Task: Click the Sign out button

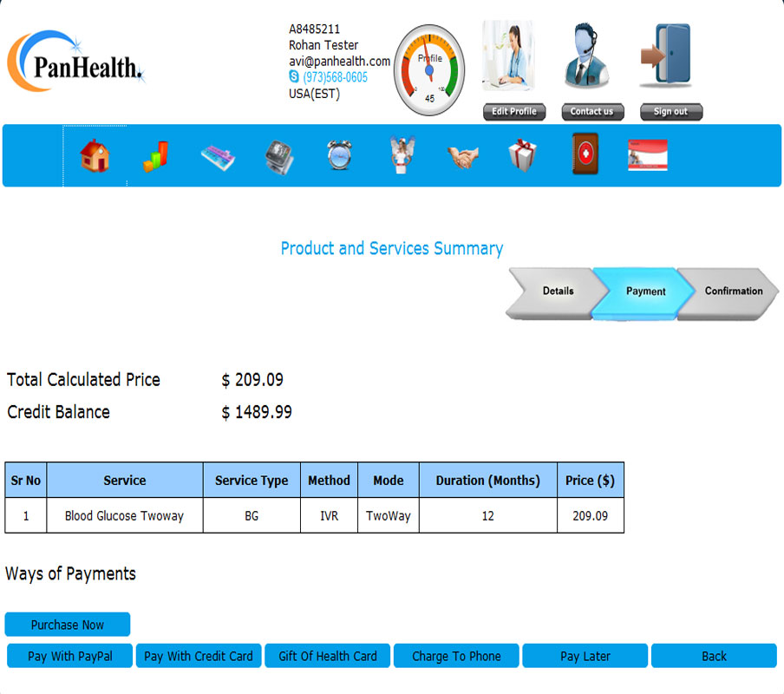Action: [670, 112]
